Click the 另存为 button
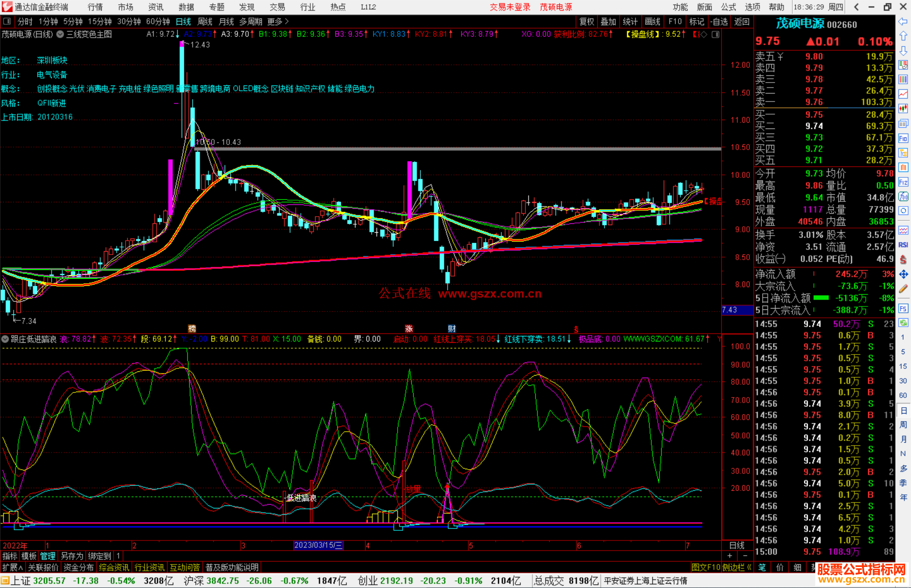Viewport: 911px width, 588px height. pos(72,556)
